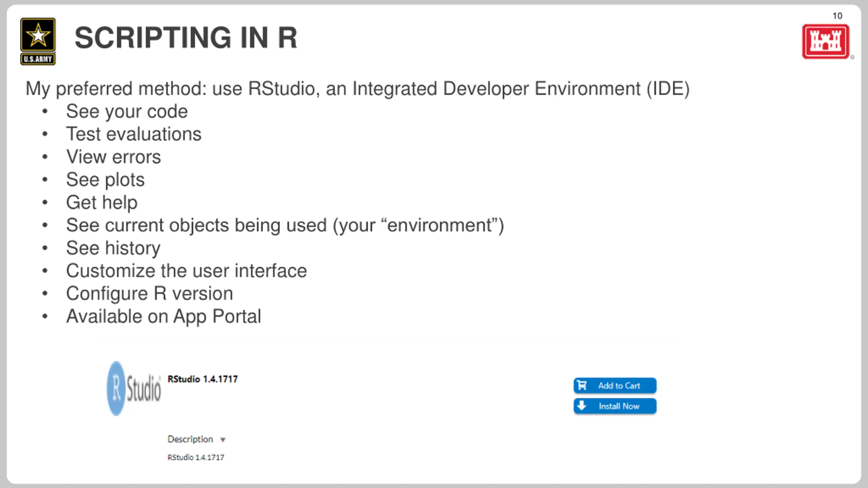Click the Install Now button
The width and height of the screenshot is (868, 488).
click(615, 406)
